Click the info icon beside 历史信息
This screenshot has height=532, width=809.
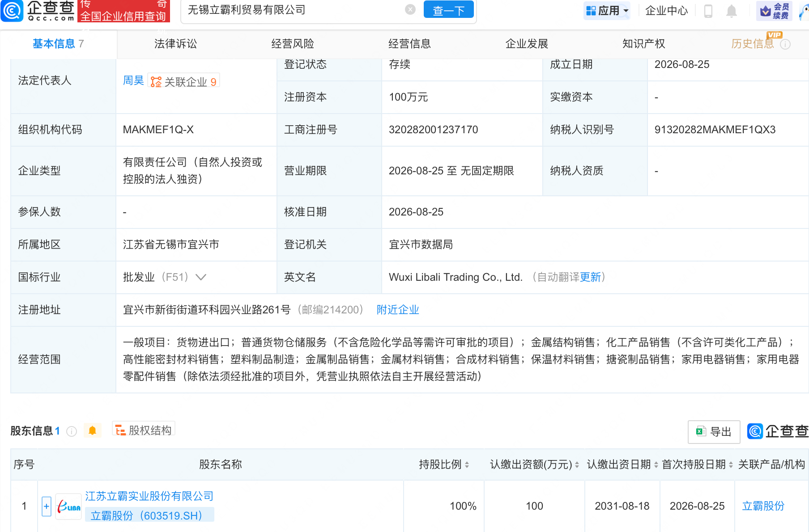click(x=785, y=44)
